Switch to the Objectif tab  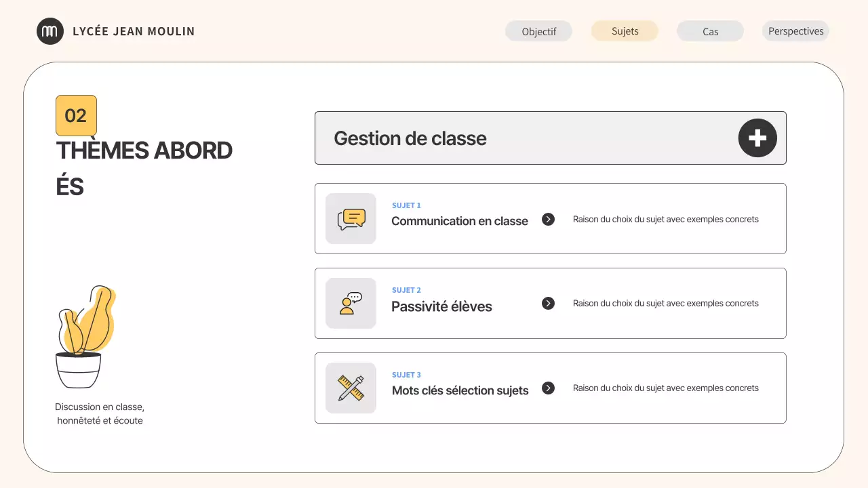tap(538, 31)
